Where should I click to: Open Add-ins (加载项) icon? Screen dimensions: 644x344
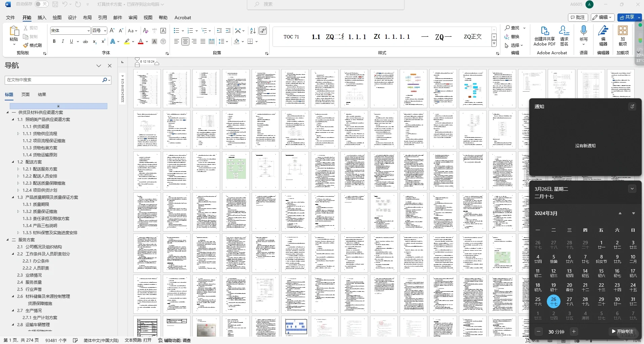click(623, 36)
